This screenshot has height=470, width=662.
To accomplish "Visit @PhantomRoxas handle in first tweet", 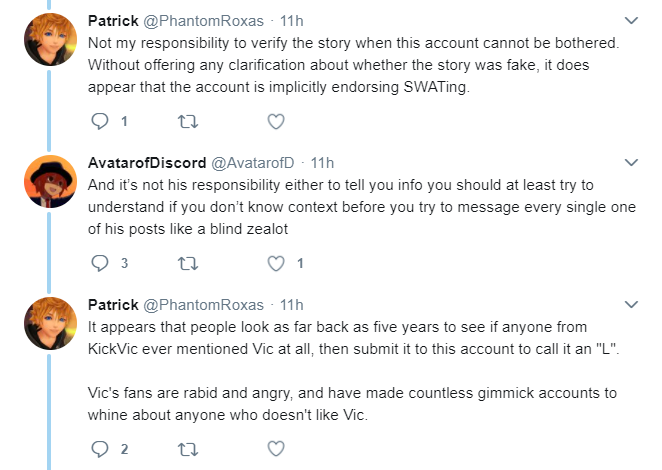I will pos(203,21).
